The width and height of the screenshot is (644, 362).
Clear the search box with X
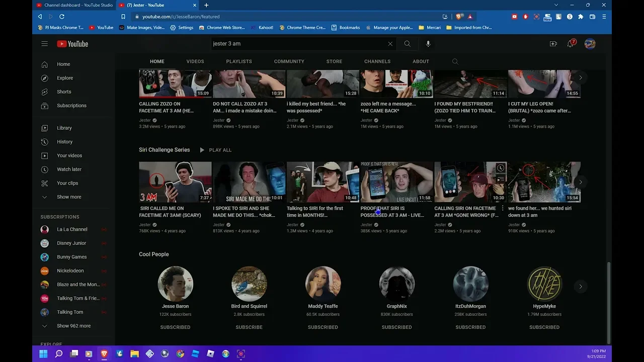point(390,44)
